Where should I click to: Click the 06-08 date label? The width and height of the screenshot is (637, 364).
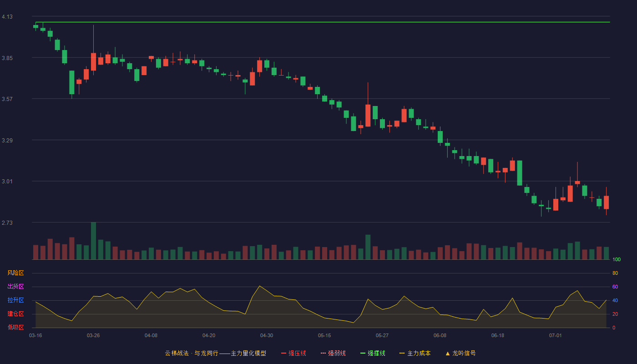point(440,335)
